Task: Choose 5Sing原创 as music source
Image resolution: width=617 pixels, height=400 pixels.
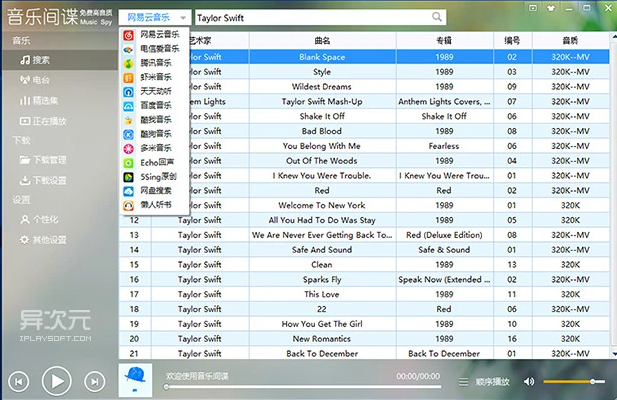Action: click(154, 177)
